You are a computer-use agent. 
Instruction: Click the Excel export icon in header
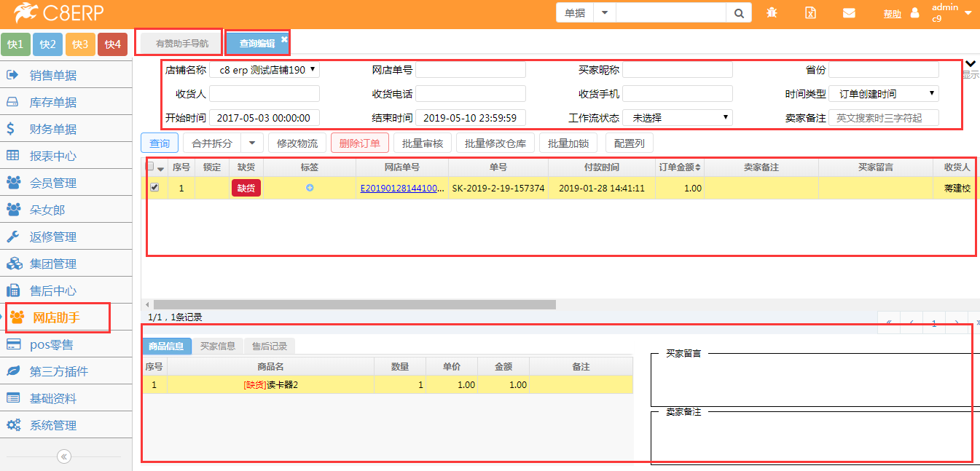(810, 13)
